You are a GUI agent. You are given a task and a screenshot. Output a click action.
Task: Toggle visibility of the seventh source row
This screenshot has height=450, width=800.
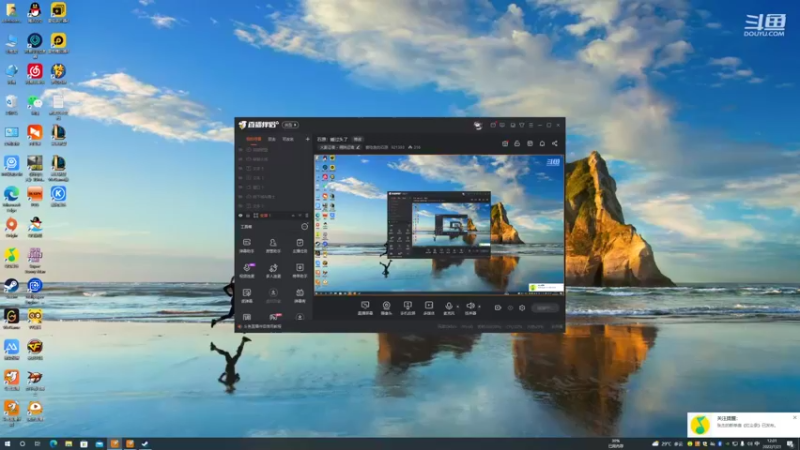[241, 206]
